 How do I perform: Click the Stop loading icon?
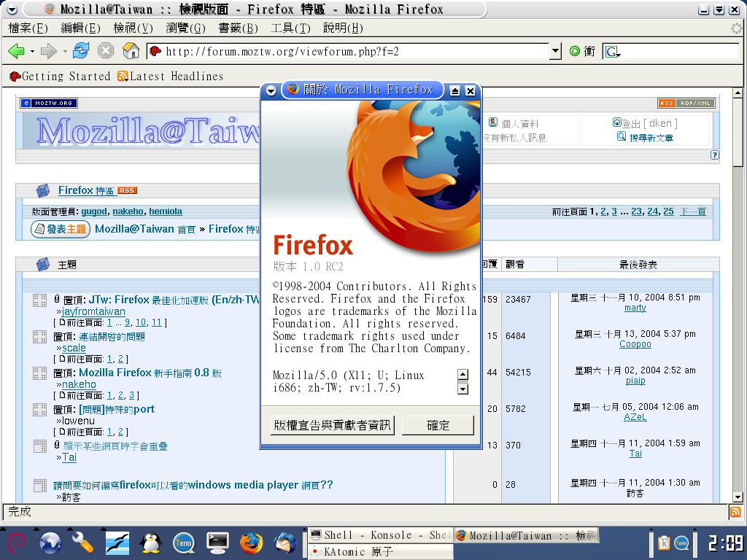pyautogui.click(x=106, y=51)
